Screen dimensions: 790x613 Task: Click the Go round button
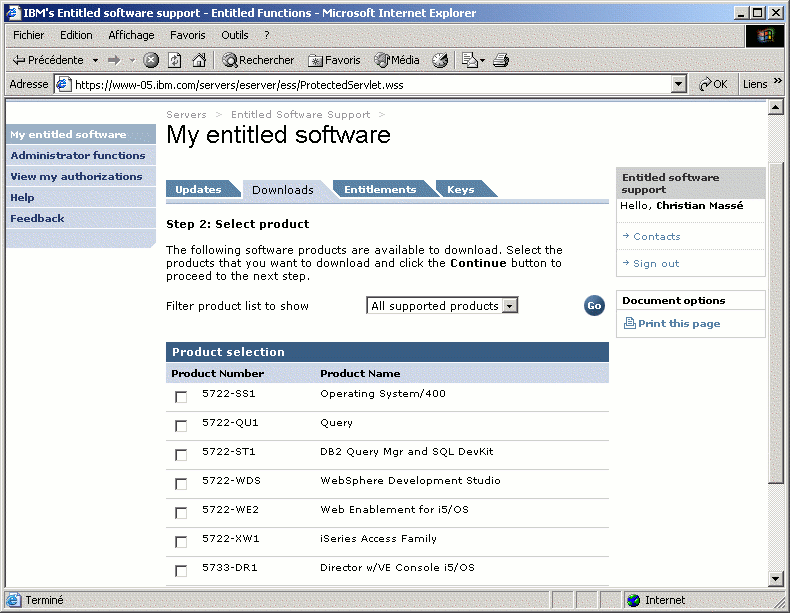[594, 306]
